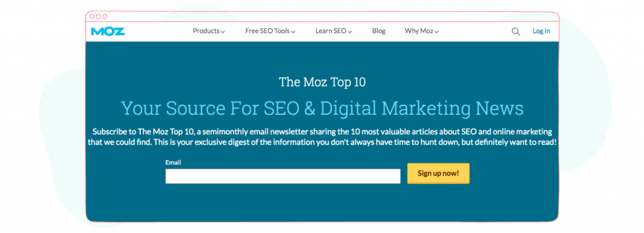Viewport: 644px width, 233px height.
Task: Open the search magnifier icon
Action: [516, 31]
